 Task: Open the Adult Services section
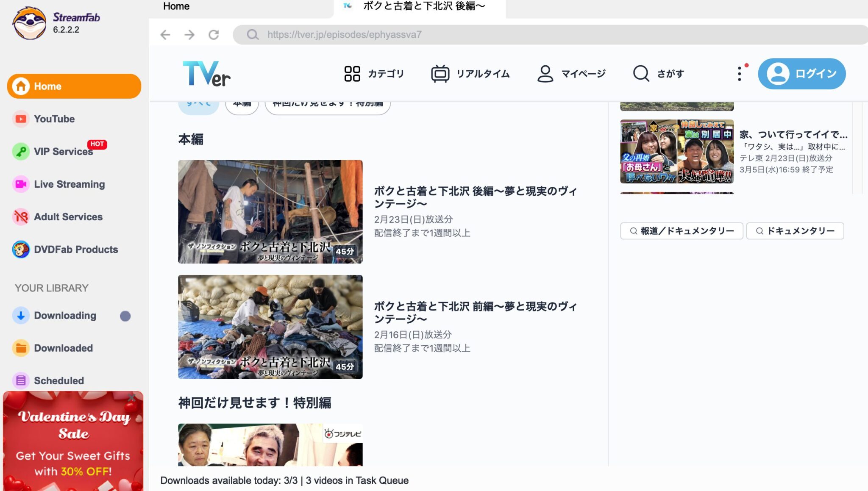[68, 216]
